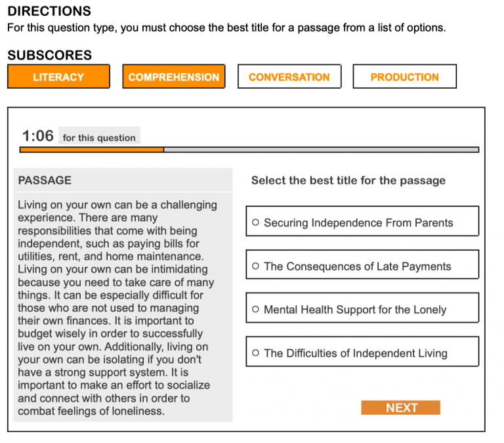Screen dimensions: 504x443
Task: Click the "for this question" timer label
Action: [x=99, y=138]
